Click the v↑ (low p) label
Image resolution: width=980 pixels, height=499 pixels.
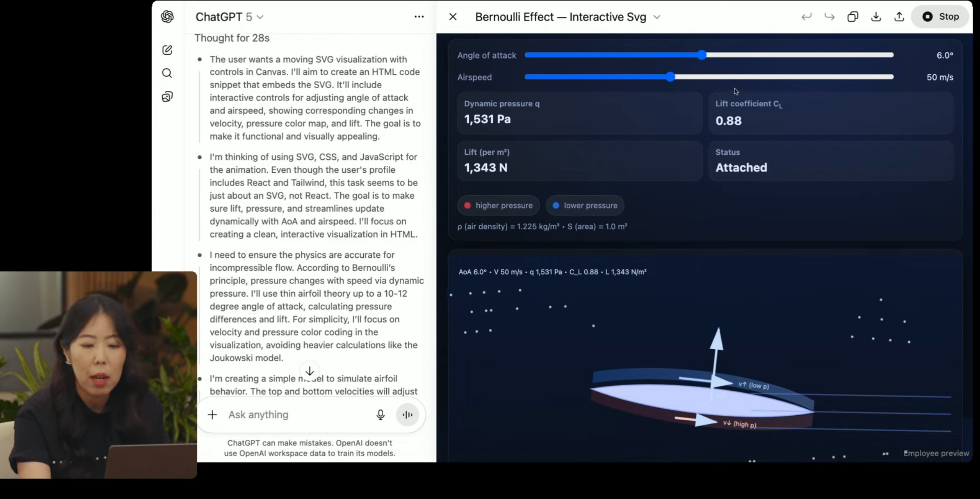pyautogui.click(x=754, y=385)
